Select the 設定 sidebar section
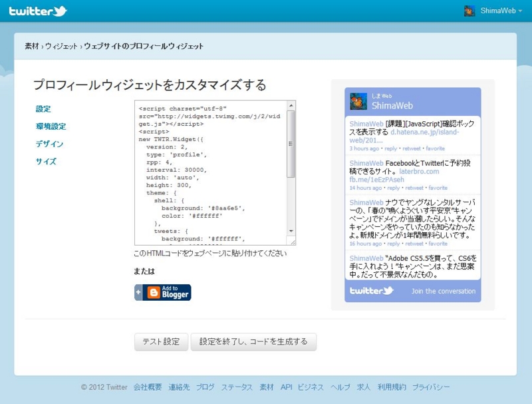Screen dimensions: 532x404 click(x=43, y=109)
